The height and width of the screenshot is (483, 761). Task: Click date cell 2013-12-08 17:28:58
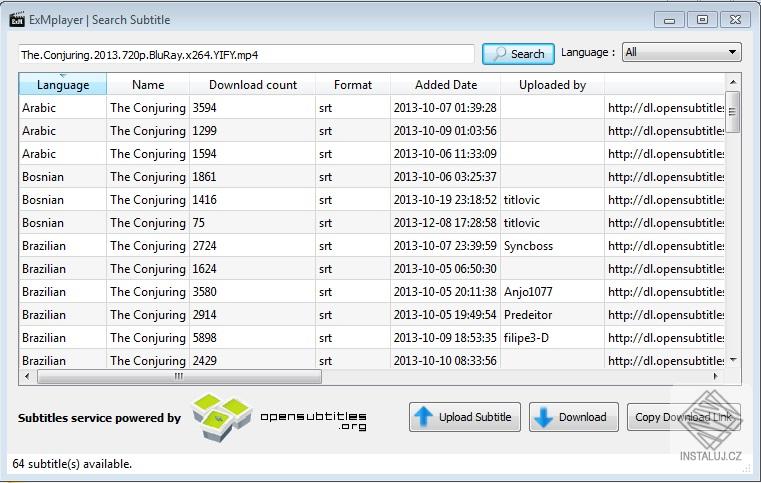coord(445,223)
